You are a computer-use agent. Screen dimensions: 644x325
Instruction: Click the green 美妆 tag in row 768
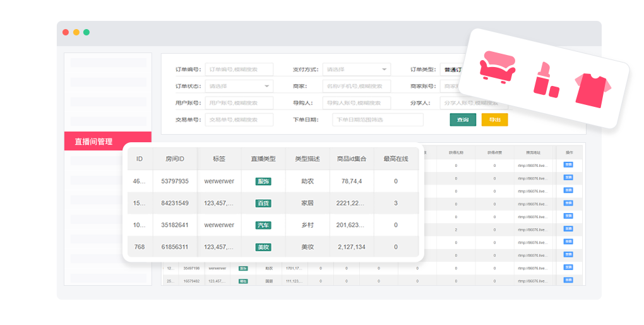point(263,247)
